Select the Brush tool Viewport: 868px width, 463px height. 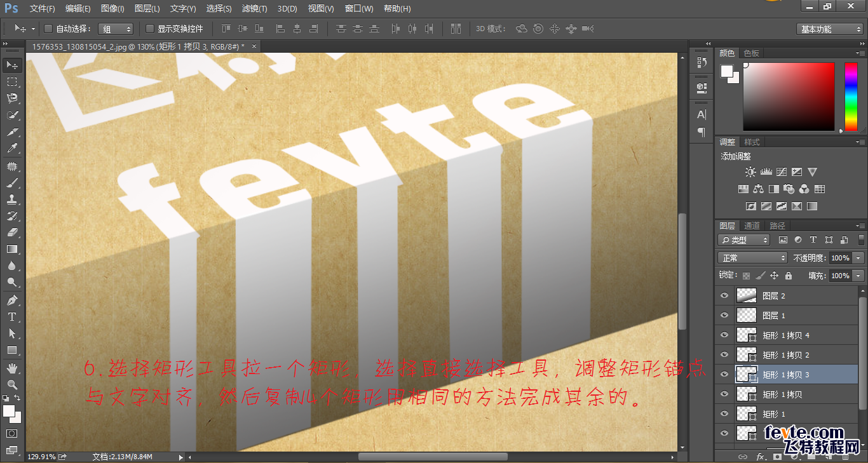point(12,183)
